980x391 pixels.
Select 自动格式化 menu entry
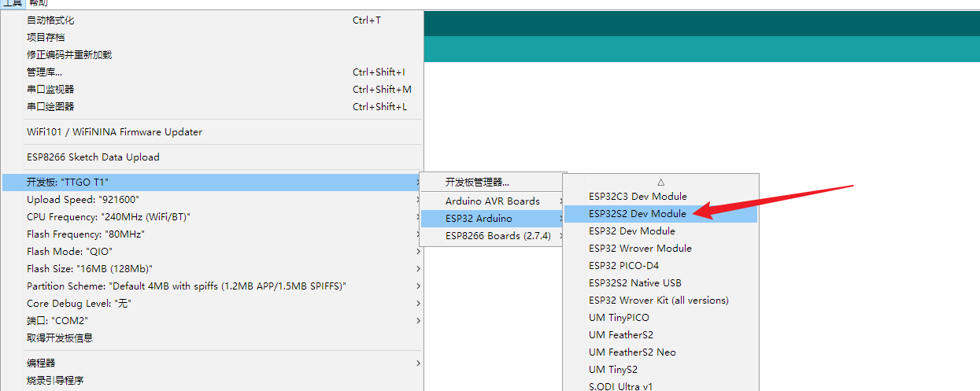pyautogui.click(x=212, y=20)
